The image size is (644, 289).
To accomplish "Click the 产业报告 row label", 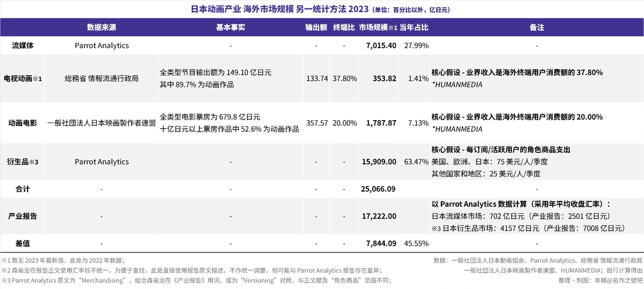I will pyautogui.click(x=23, y=216).
